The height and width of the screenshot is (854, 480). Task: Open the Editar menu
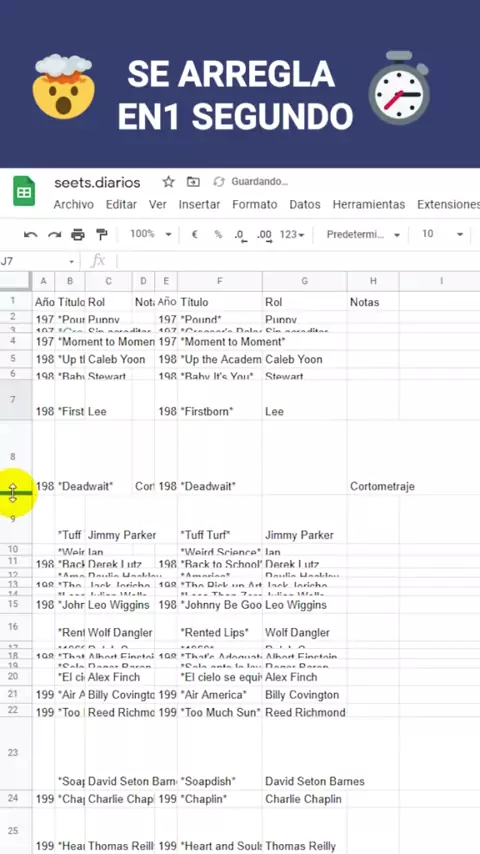point(121,205)
